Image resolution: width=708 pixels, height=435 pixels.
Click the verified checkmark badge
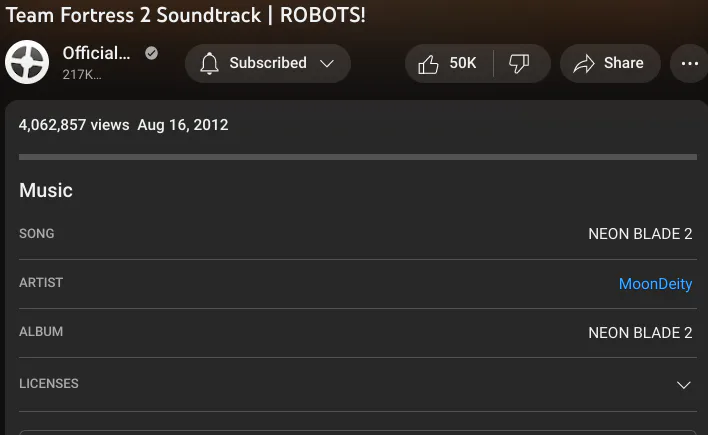pos(151,53)
